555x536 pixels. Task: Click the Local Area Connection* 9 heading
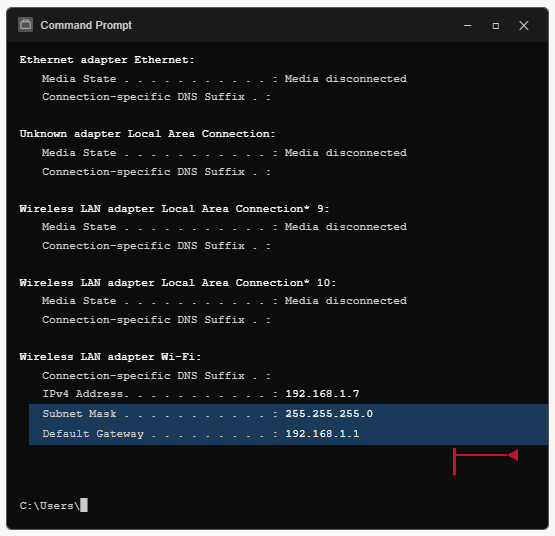[x=174, y=209]
